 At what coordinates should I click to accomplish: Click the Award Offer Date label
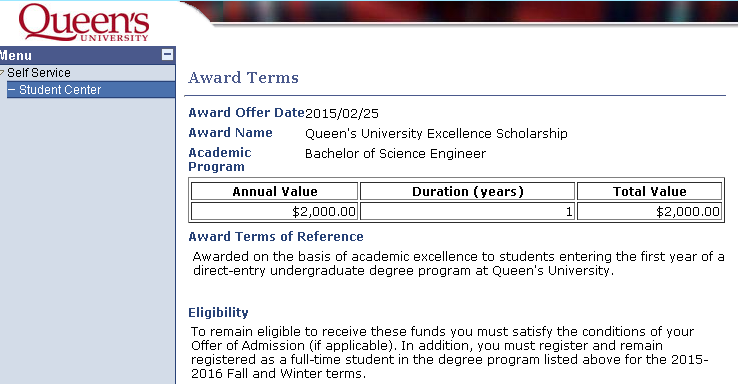tap(246, 112)
